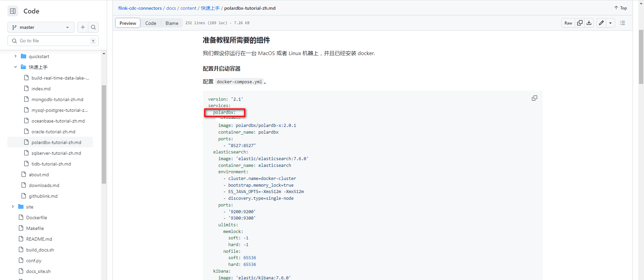Click the page vertical scrollbar
Viewport: 644px width, 280px height.
click(641, 57)
